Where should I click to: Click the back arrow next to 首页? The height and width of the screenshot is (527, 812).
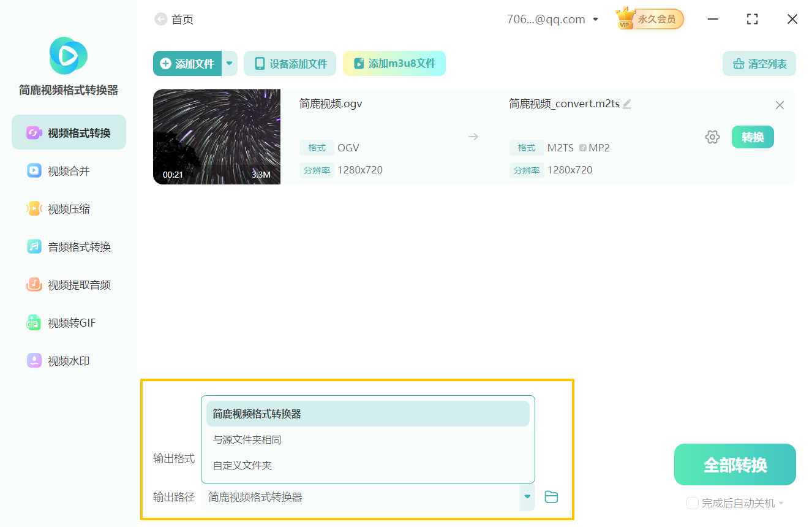pyautogui.click(x=158, y=19)
